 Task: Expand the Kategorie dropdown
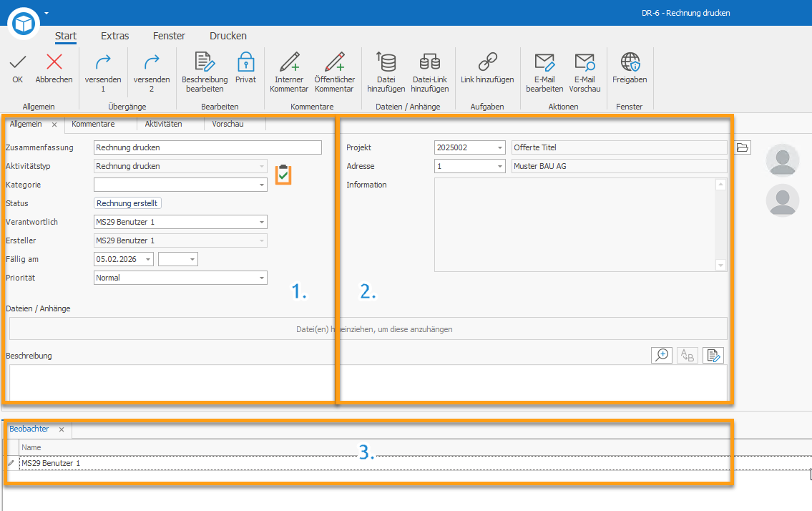(x=262, y=185)
